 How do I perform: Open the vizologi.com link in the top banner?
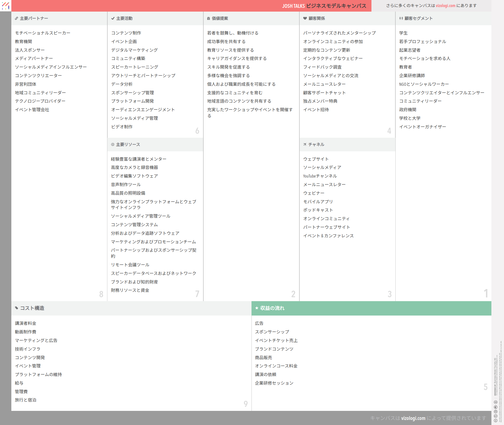tap(446, 6)
